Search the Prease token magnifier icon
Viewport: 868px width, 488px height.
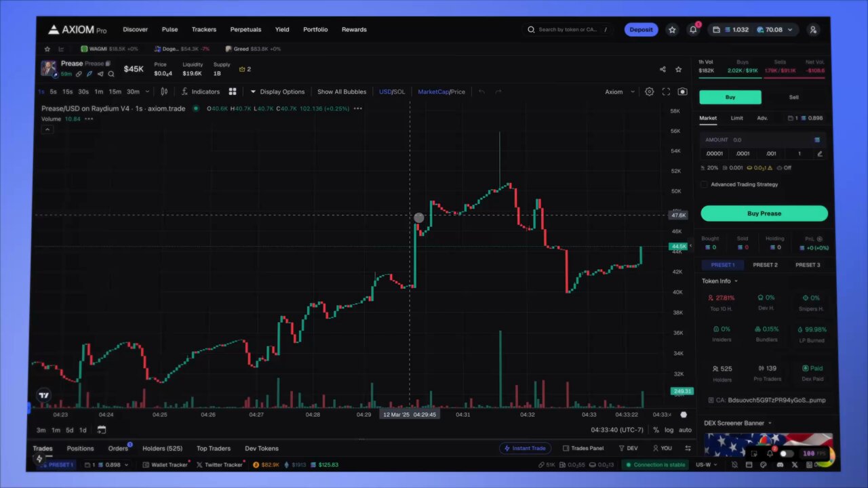111,74
